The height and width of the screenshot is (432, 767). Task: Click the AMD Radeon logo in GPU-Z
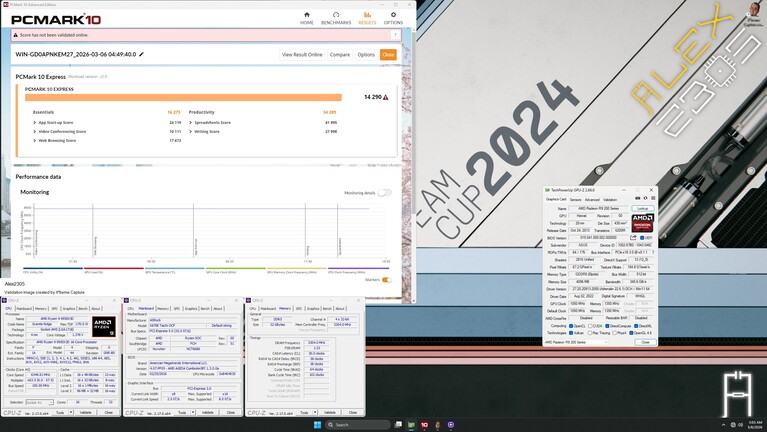click(642, 223)
